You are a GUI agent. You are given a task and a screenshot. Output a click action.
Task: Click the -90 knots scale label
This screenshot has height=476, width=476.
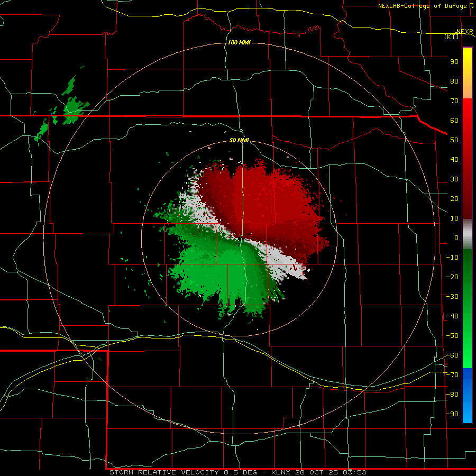452,414
